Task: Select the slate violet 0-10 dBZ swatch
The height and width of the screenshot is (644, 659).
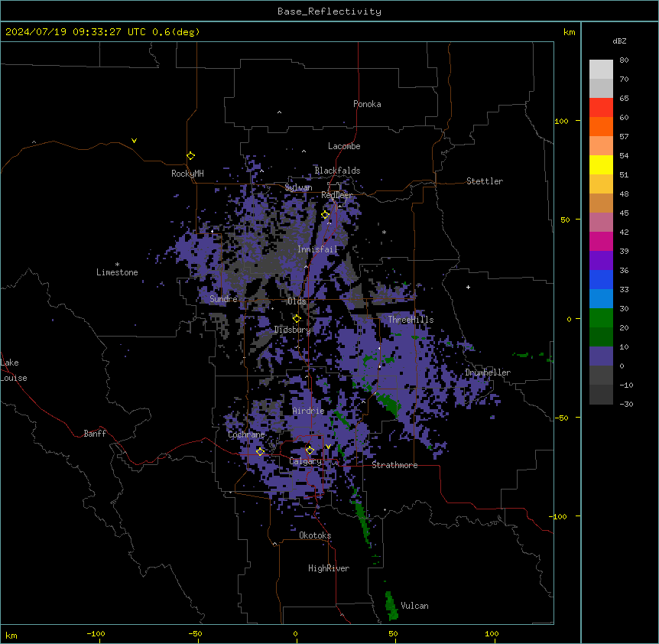Action: 601,356
